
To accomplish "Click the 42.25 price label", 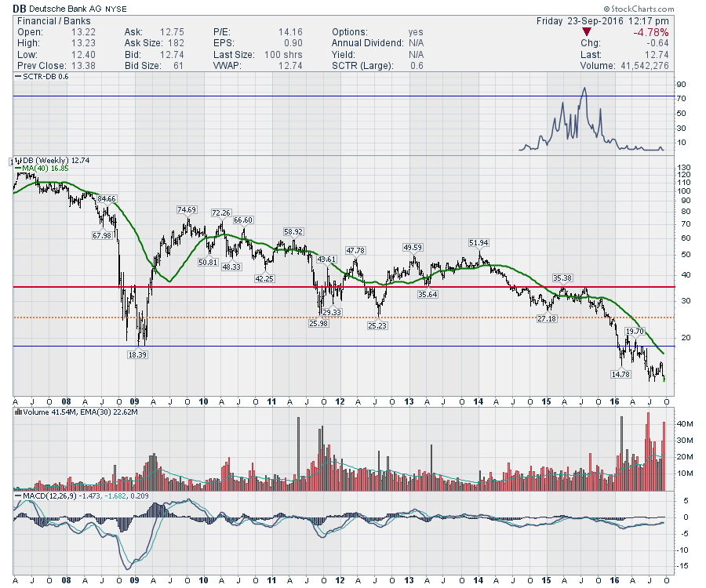I will (265, 278).
